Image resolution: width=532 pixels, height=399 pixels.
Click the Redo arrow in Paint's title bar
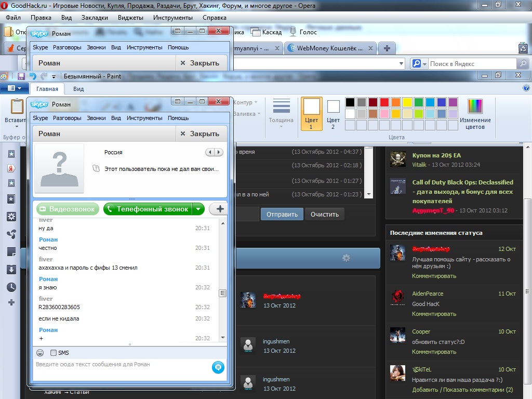tap(44, 76)
